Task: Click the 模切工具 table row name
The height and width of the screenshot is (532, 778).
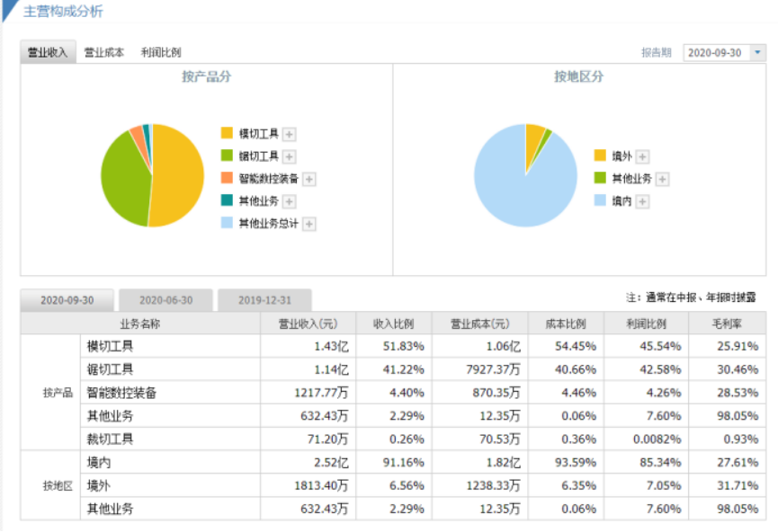Action: (x=110, y=346)
